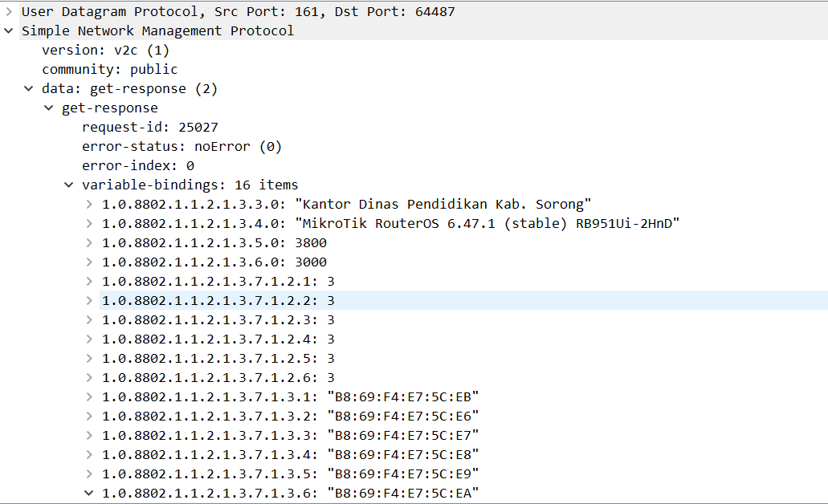Expand binding 1.0.8802.1.1.2.1.3.7.1.2.3
Image resolution: width=828 pixels, height=504 pixels.
pos(88,320)
